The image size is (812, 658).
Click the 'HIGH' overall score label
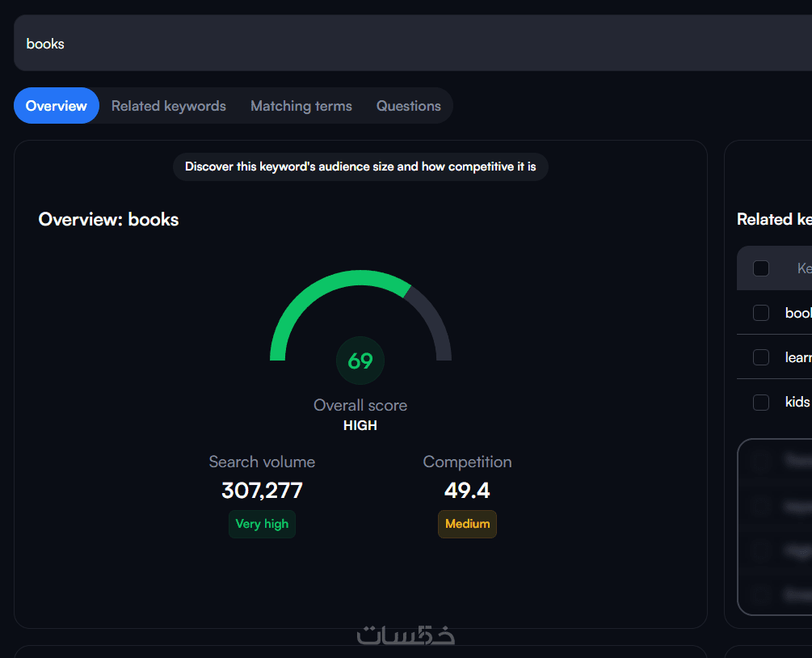click(360, 425)
